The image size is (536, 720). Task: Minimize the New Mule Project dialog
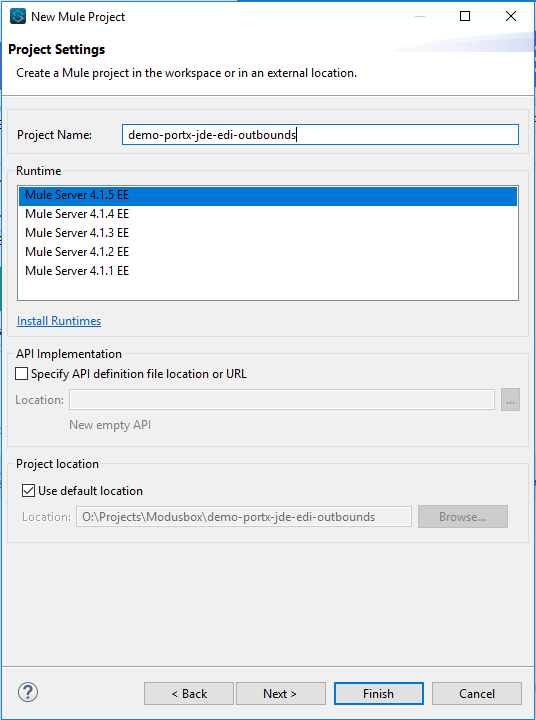coord(419,17)
